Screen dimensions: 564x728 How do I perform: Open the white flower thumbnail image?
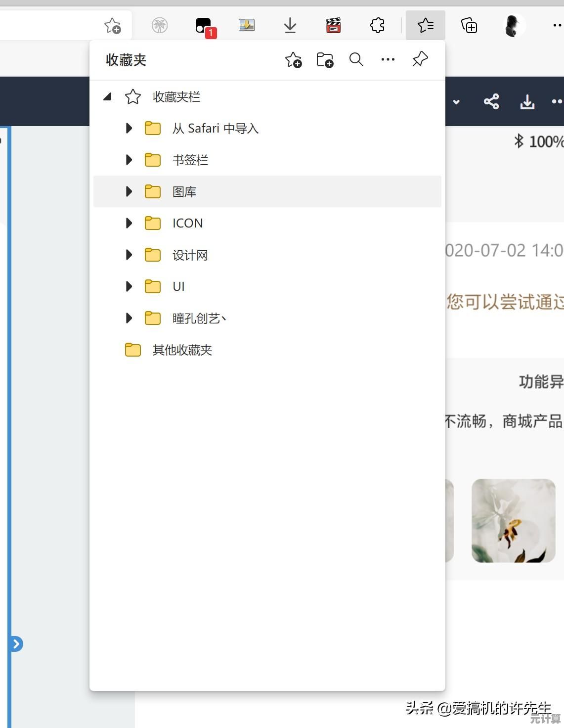[x=513, y=520]
